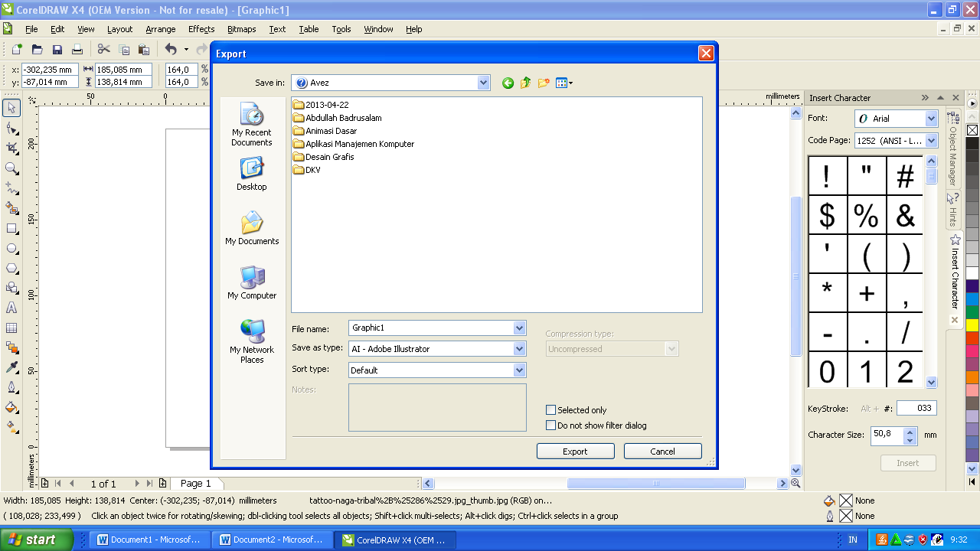This screenshot has width=980, height=551.
Task: Open the Save as type dropdown
Action: (x=520, y=349)
